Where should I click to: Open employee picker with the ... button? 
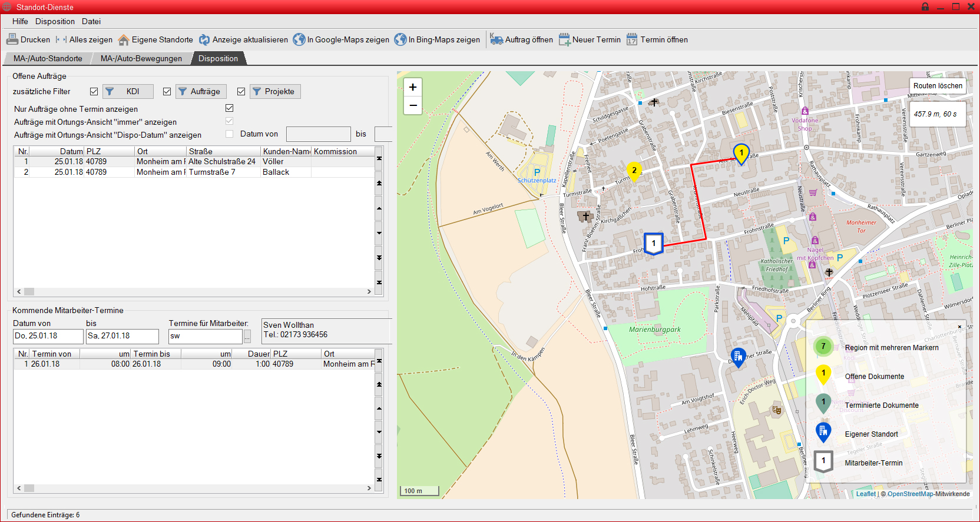(x=247, y=336)
